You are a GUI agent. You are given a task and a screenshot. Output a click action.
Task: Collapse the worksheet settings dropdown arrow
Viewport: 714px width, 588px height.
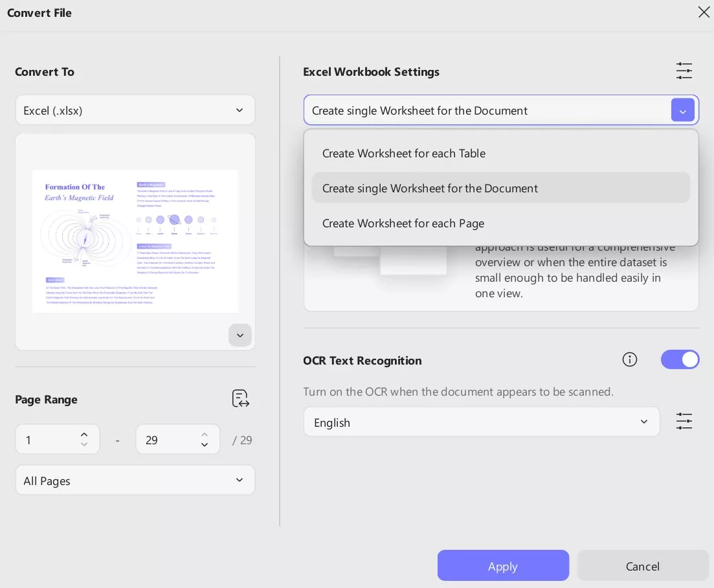click(682, 111)
